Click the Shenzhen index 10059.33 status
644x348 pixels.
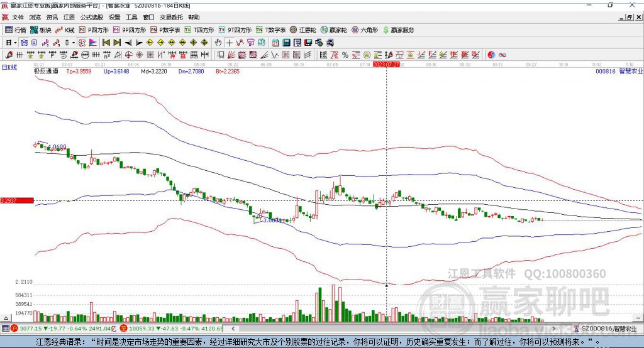172,329
